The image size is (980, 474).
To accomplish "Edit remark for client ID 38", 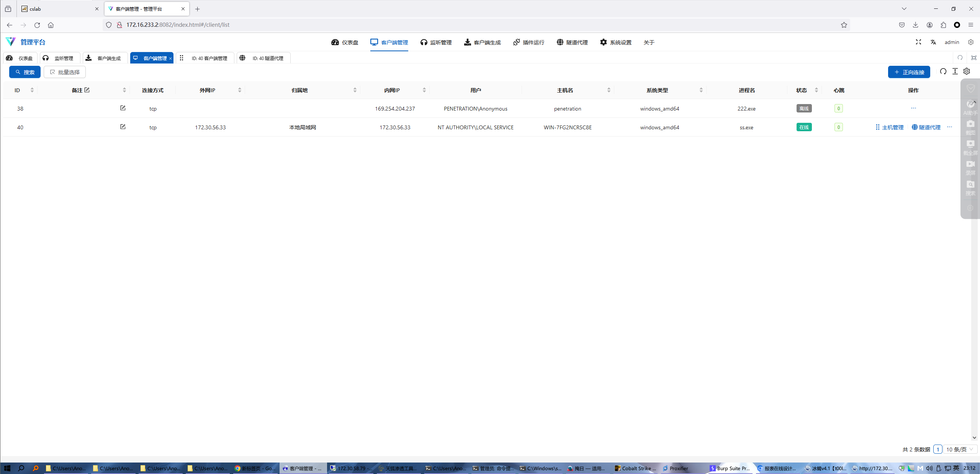I will (x=123, y=108).
